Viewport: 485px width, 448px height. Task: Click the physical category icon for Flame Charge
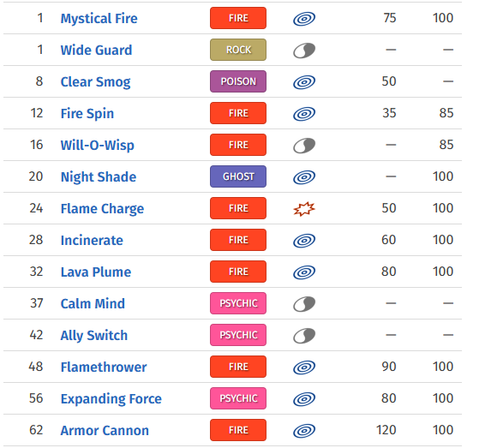(x=304, y=209)
